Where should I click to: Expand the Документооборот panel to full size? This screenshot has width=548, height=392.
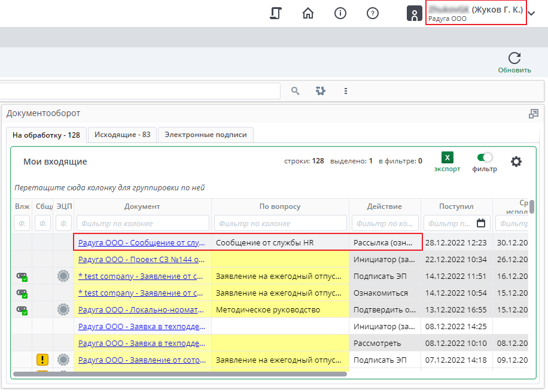pos(534,114)
